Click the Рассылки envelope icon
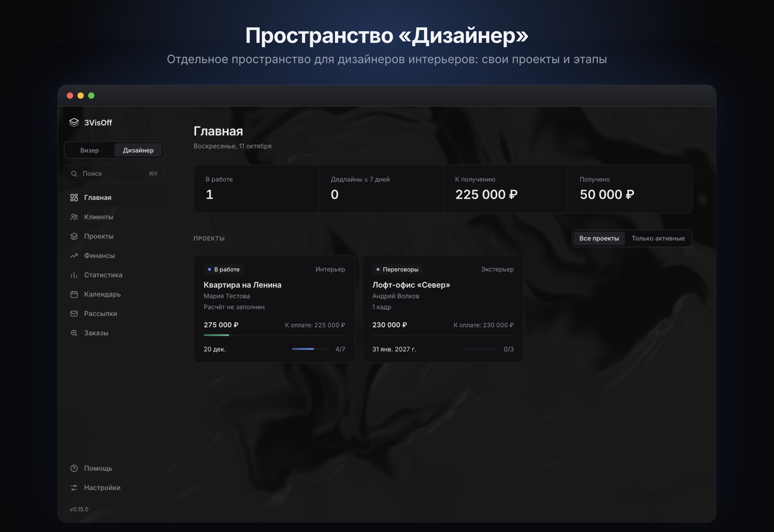 (74, 314)
